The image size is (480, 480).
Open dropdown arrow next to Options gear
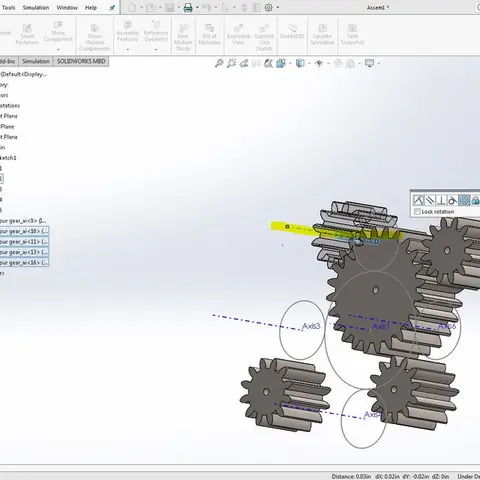click(277, 7)
